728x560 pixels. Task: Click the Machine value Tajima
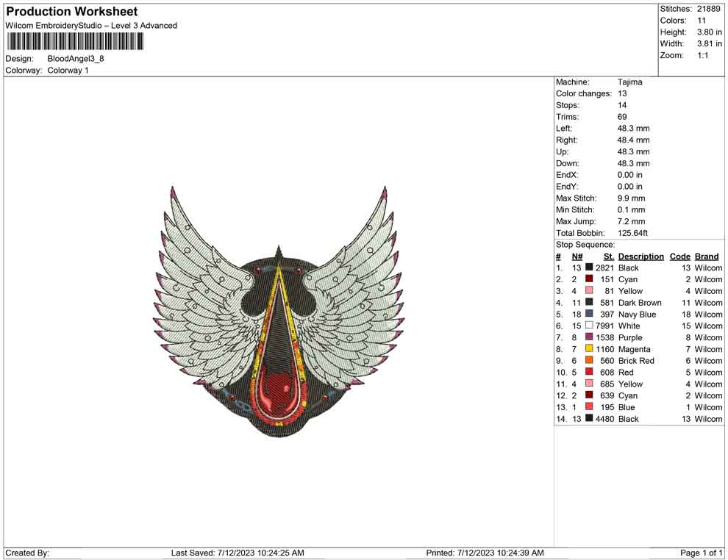(630, 82)
